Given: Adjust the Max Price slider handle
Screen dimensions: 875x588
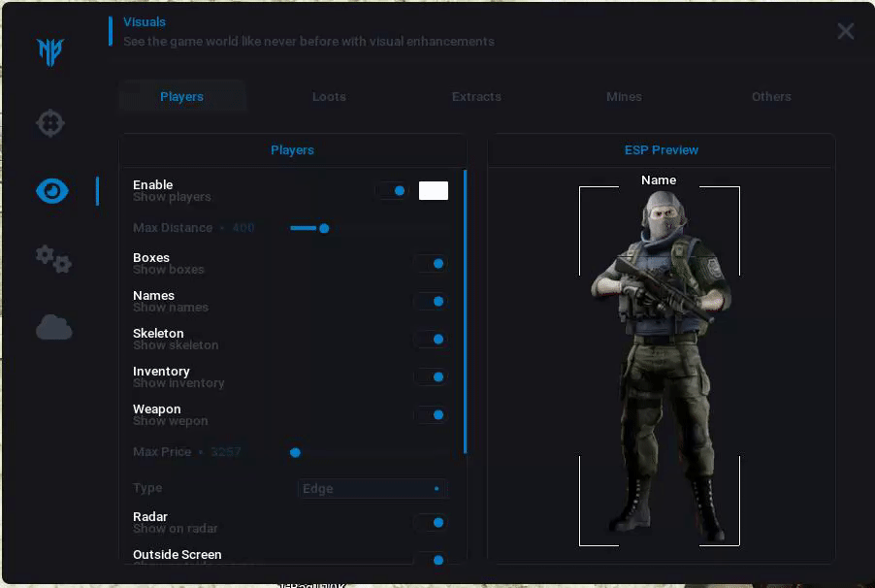Looking at the screenshot, I should (x=295, y=453).
